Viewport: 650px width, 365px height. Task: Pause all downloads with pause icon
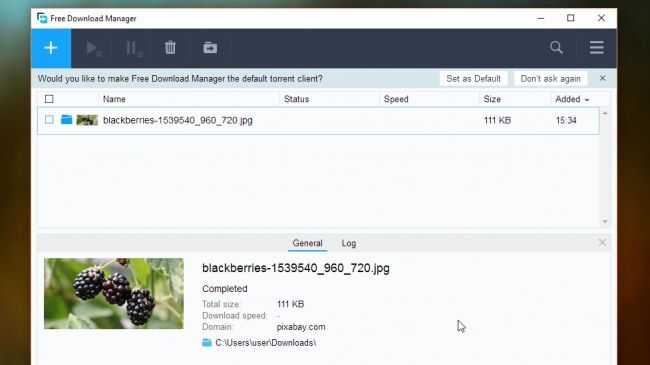coord(134,48)
